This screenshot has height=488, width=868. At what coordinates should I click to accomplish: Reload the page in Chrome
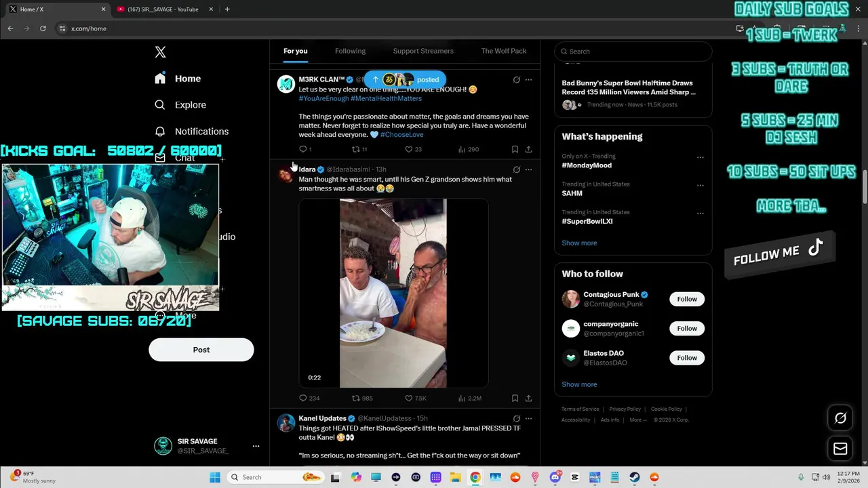(43, 28)
